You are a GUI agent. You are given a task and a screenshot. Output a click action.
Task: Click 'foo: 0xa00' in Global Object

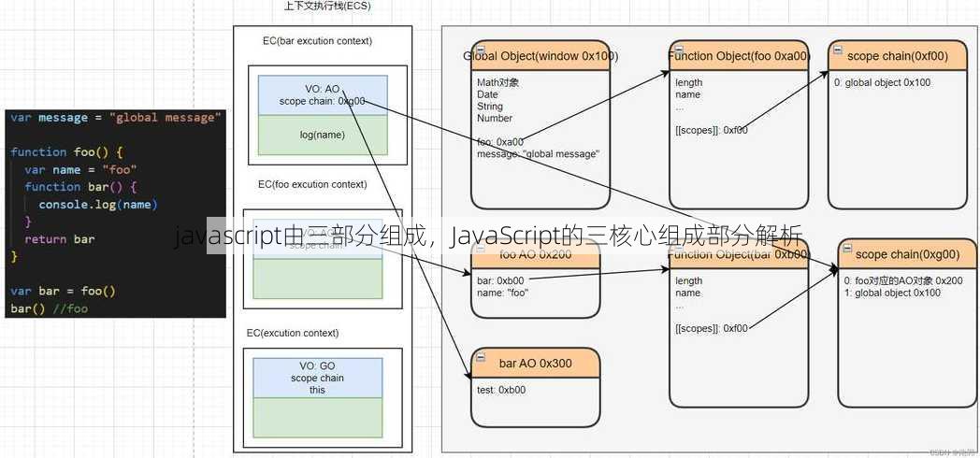pyautogui.click(x=500, y=142)
